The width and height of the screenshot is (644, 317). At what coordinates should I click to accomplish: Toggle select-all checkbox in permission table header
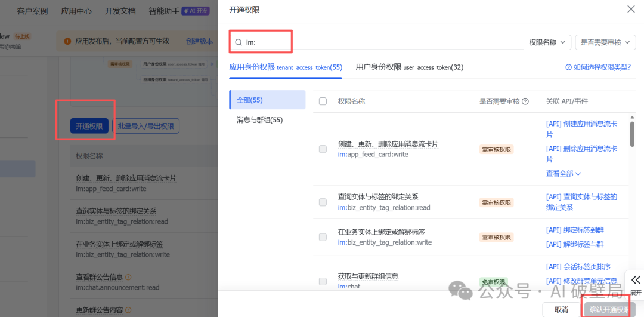(x=323, y=101)
